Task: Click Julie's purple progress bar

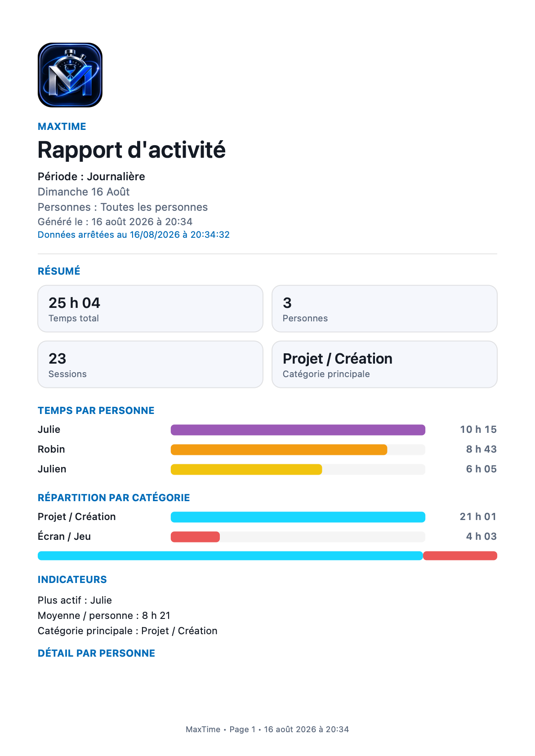Action: (298, 430)
